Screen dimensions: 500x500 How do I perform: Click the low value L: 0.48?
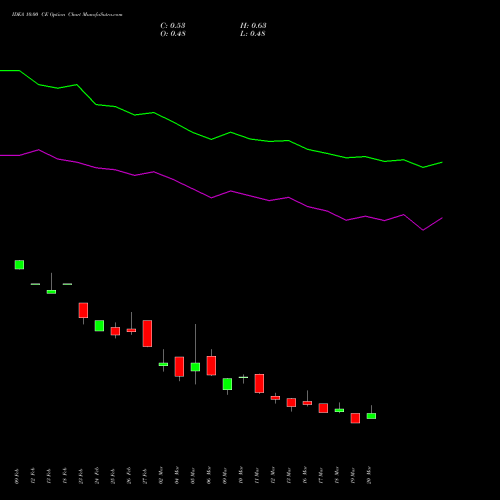pos(253,34)
